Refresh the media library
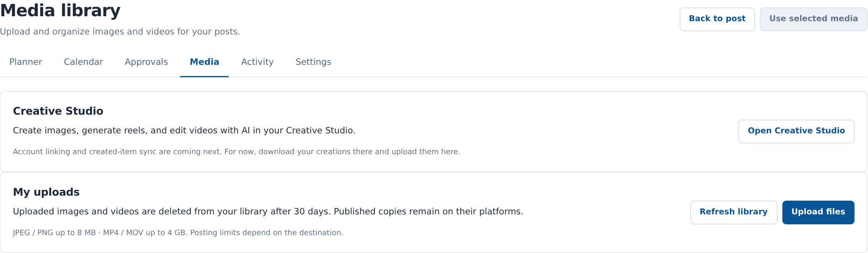Image resolution: width=868 pixels, height=253 pixels. (x=734, y=212)
